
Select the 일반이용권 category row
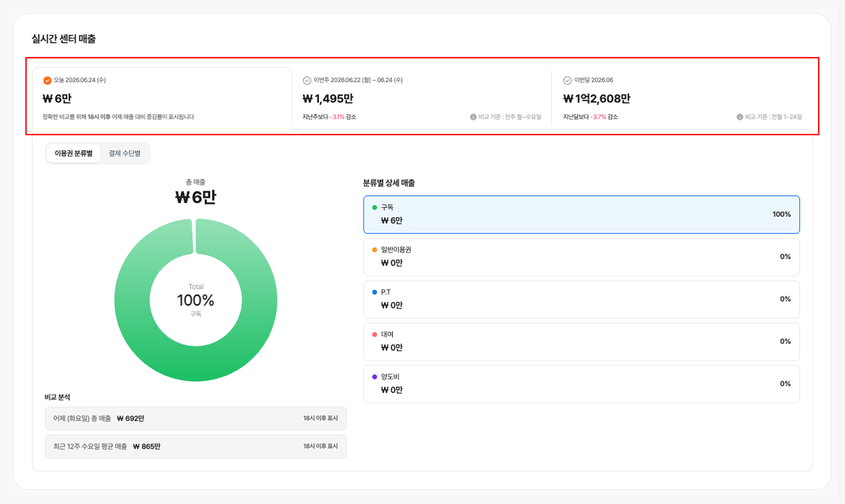582,257
